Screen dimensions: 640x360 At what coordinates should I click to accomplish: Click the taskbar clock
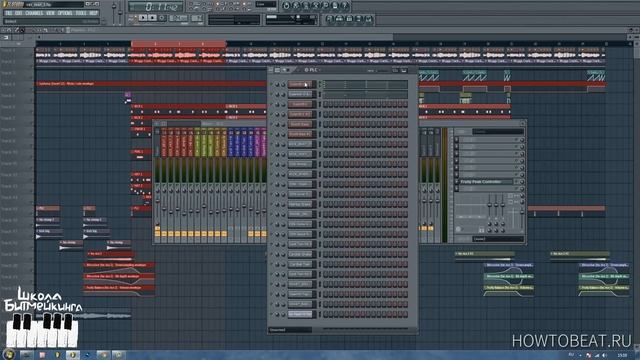(622, 356)
